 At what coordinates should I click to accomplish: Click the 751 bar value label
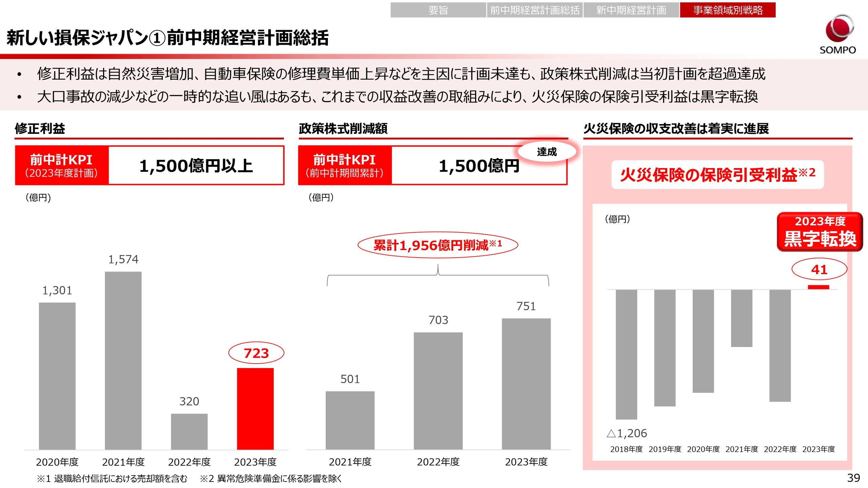pyautogui.click(x=526, y=306)
